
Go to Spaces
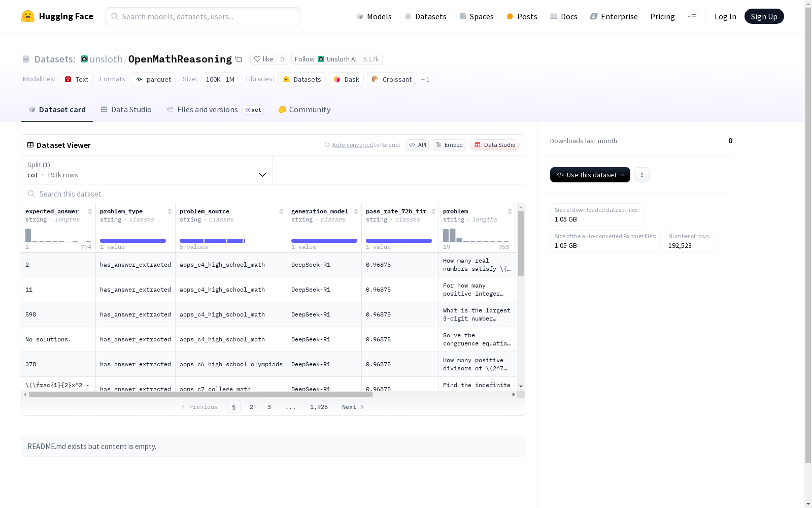[477, 16]
